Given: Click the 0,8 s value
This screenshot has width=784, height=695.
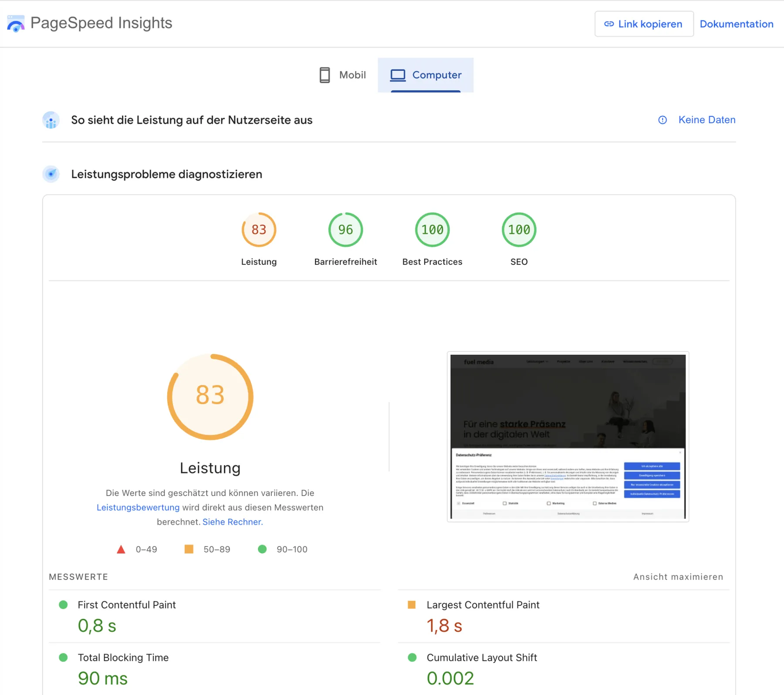Looking at the screenshot, I should pos(97,626).
